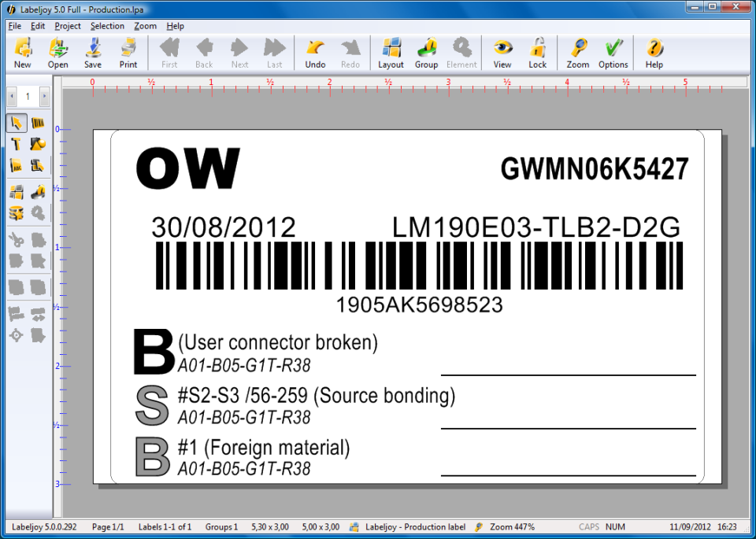Click the layout grid icon in left panel
Screen dimensions: 756x539
pos(17,192)
